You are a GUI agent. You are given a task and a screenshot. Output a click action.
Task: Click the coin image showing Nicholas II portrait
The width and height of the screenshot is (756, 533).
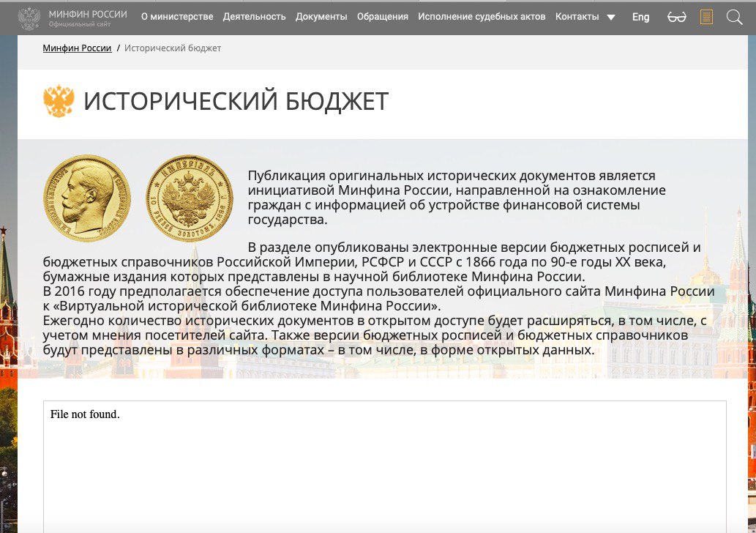click(87, 198)
